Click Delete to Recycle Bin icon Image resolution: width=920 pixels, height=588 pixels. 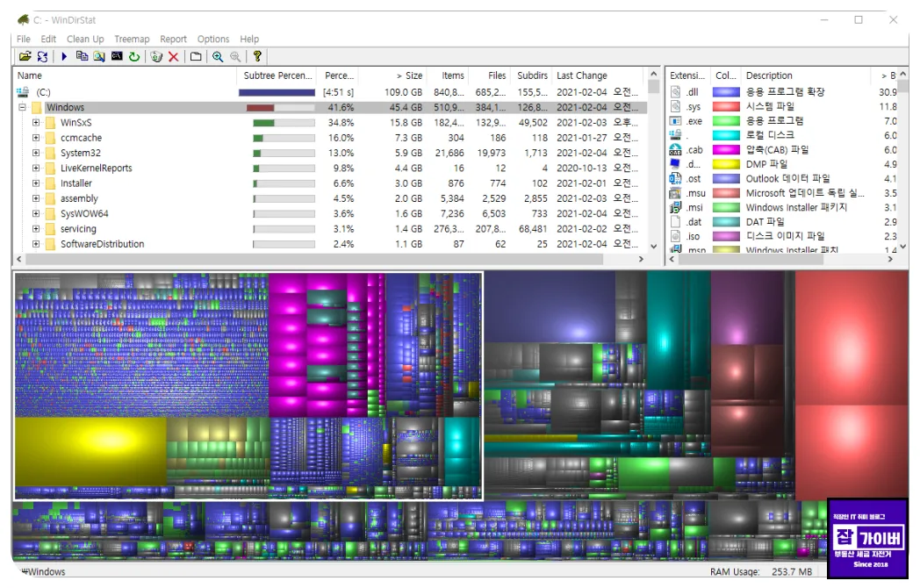click(x=156, y=56)
